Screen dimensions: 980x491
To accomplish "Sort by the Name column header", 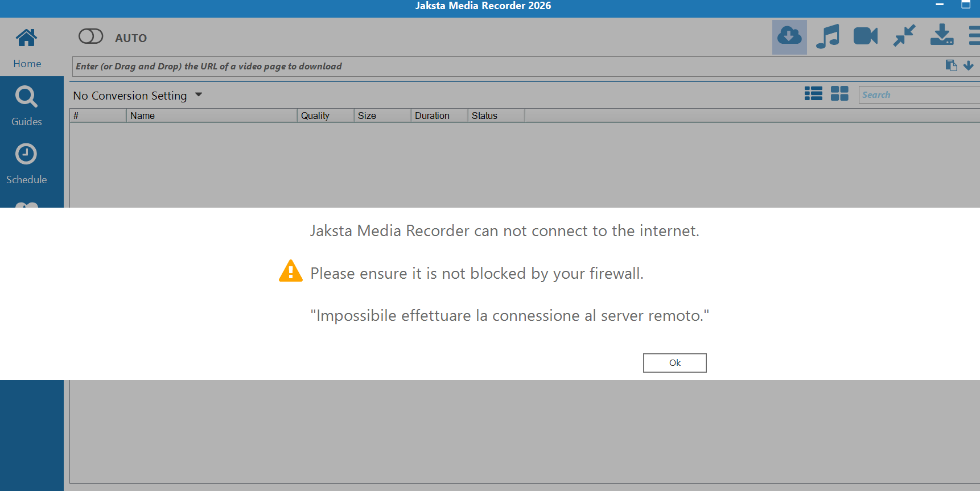I will (x=212, y=115).
